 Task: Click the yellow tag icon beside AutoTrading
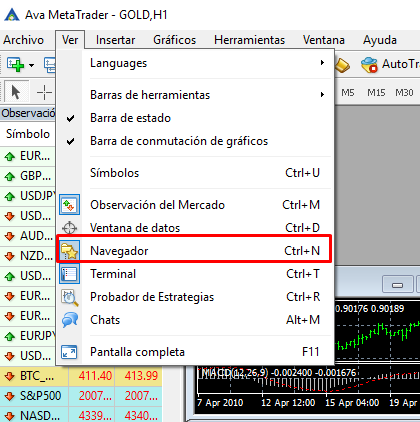point(342,65)
